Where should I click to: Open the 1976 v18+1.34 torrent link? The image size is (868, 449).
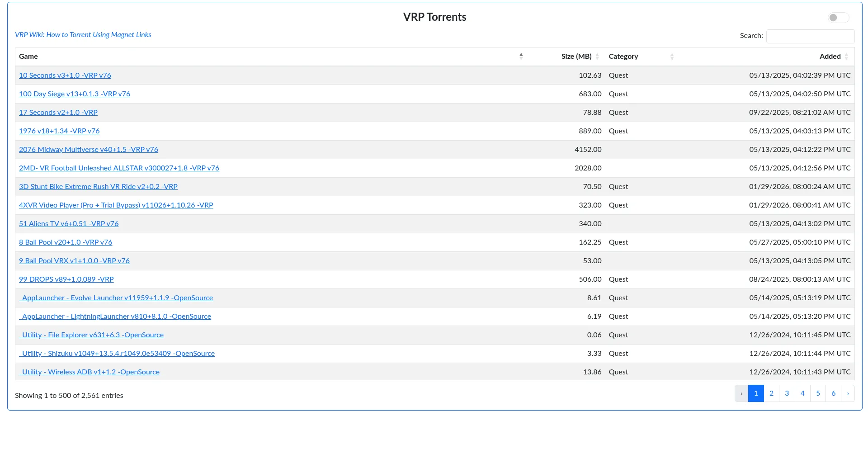tap(59, 131)
